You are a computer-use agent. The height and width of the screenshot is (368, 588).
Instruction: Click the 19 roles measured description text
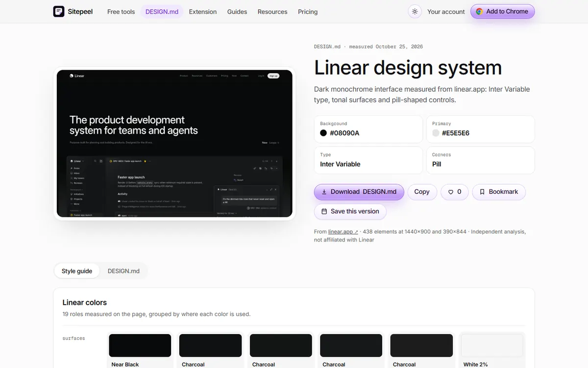pos(156,314)
